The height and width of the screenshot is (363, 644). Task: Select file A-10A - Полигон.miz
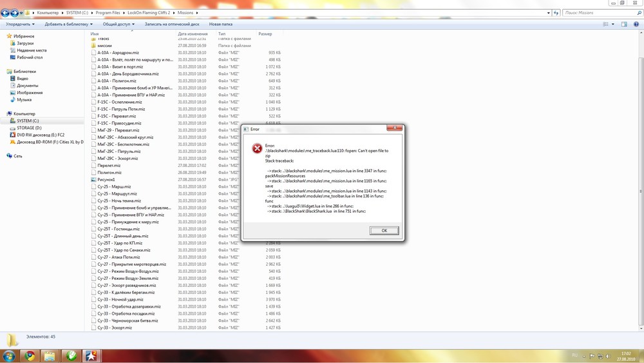click(x=117, y=81)
